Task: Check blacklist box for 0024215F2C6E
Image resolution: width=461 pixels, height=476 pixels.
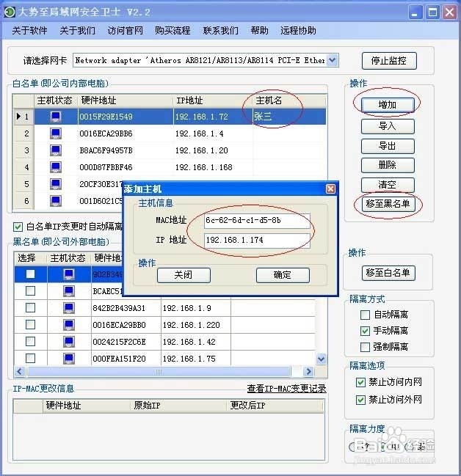Action: click(30, 342)
